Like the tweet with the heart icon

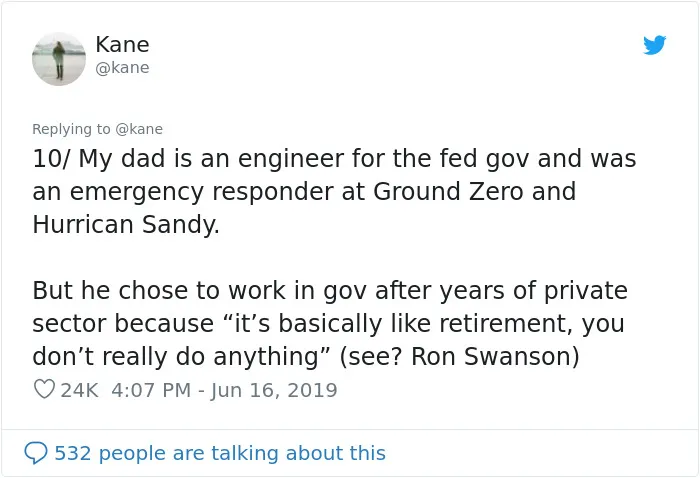(44, 389)
